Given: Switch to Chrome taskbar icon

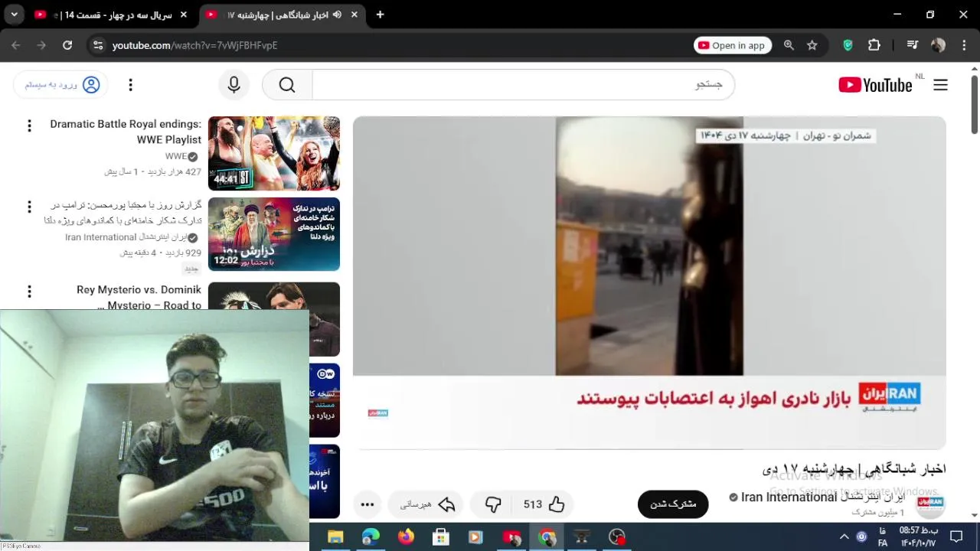Looking at the screenshot, I should click(547, 537).
